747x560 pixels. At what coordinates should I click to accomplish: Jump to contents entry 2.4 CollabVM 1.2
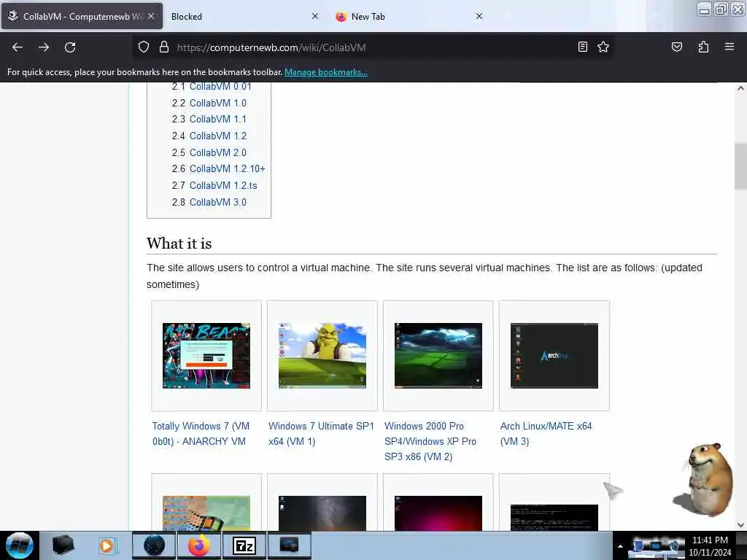(x=209, y=136)
